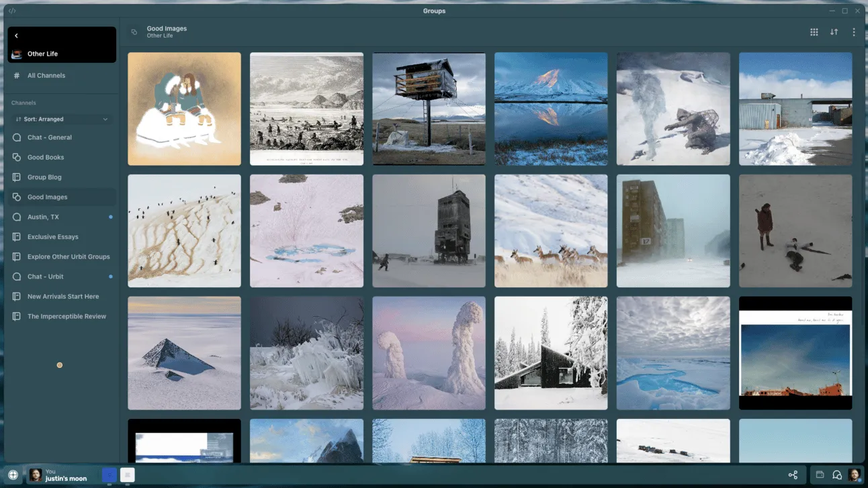Open the elevated cabin on pole image

(429, 109)
